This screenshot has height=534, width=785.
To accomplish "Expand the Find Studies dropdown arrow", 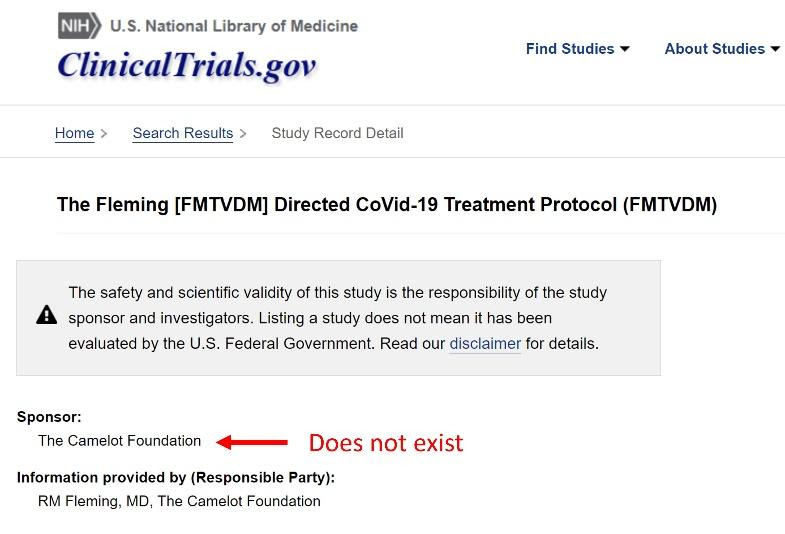I will pos(625,49).
